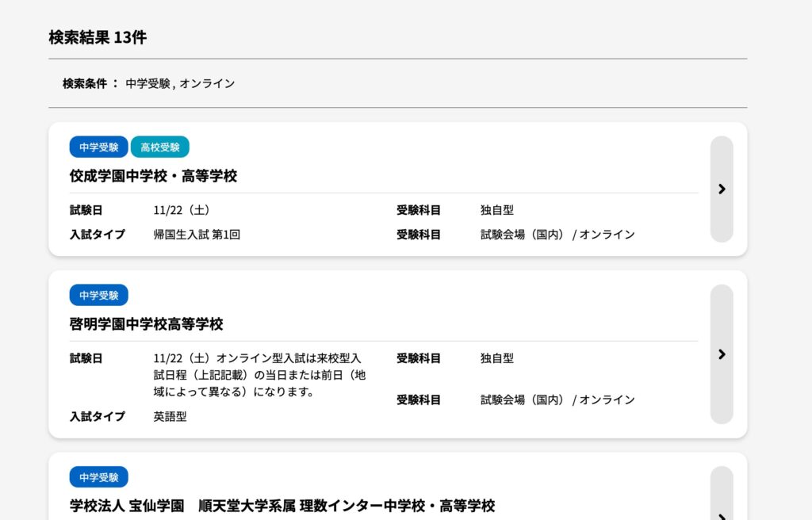Click 英語型 exam type in 啓明学園 card
Screen dimensions: 812x520
coord(170,416)
